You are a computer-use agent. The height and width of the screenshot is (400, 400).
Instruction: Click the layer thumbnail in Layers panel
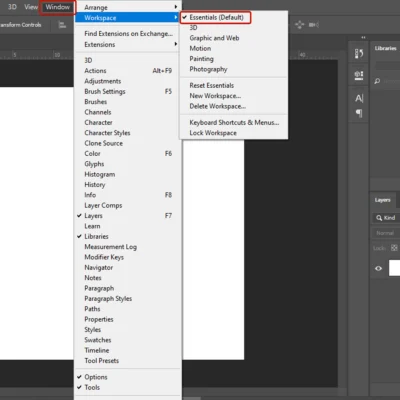click(x=394, y=268)
